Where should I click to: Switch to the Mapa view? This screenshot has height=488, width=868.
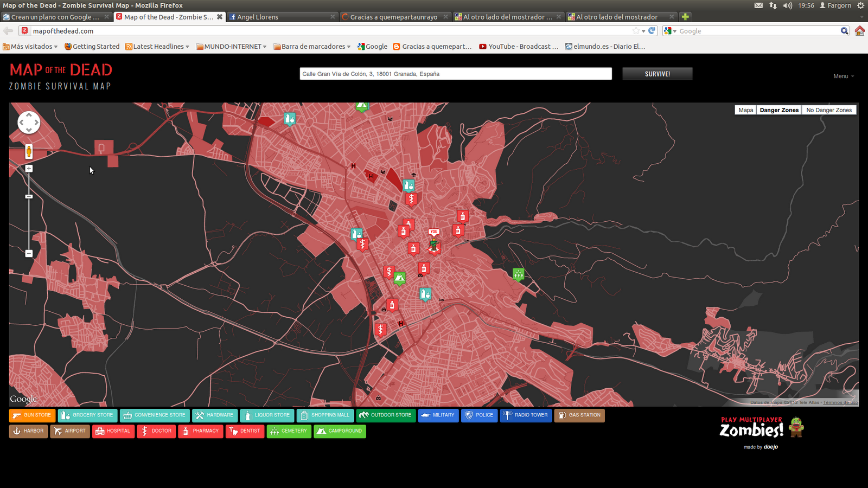click(745, 110)
